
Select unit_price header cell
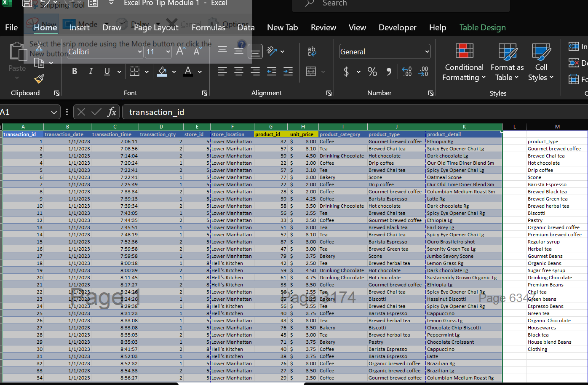click(x=303, y=134)
